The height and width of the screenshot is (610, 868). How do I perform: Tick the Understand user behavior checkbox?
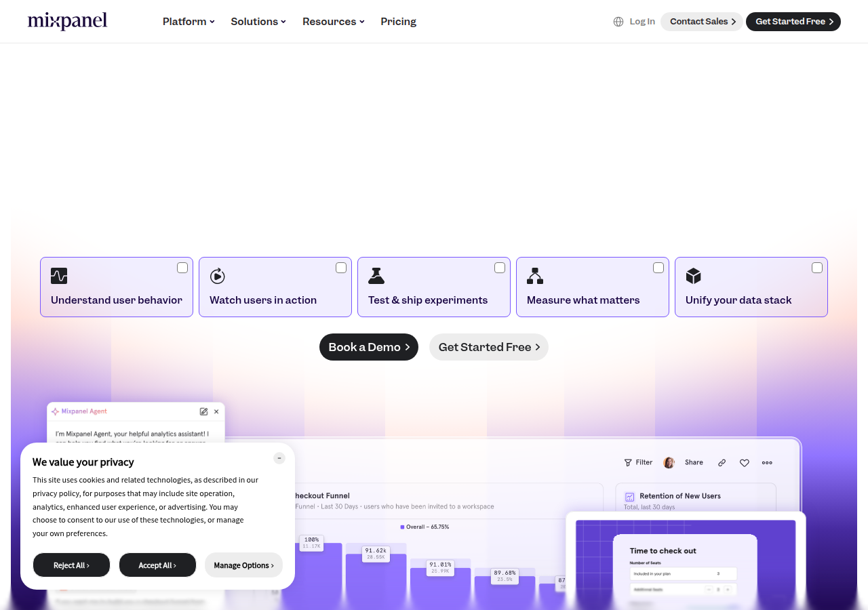click(182, 268)
